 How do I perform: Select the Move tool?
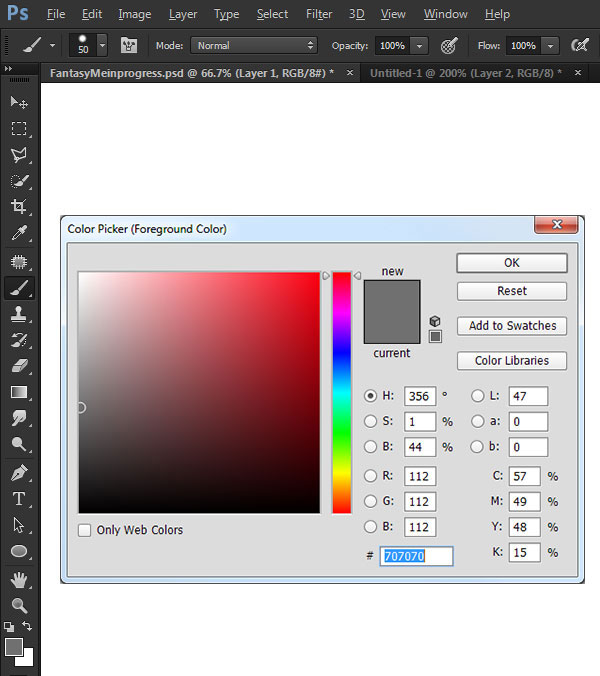19,102
